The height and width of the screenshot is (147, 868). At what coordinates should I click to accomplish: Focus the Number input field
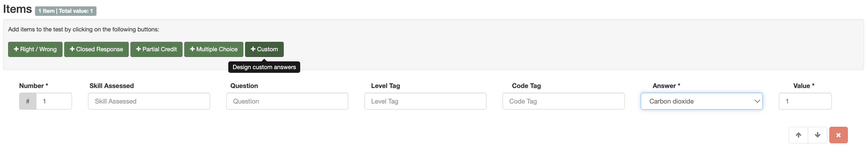(54, 101)
